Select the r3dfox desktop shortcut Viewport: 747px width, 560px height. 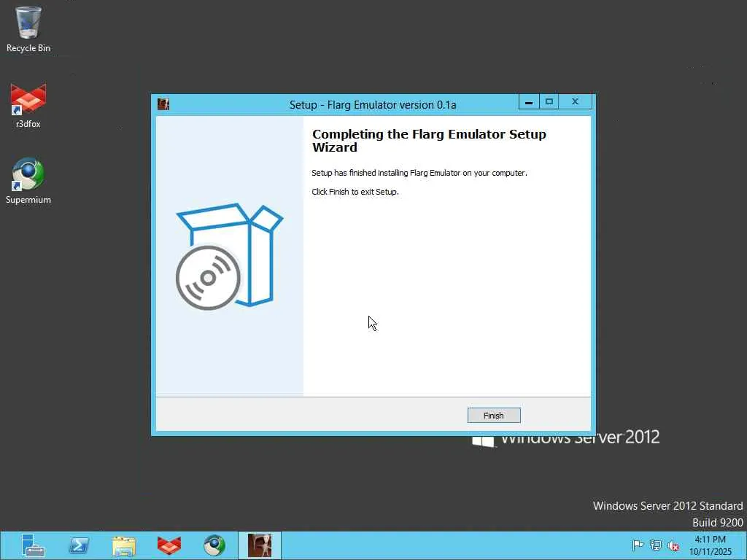[28, 106]
